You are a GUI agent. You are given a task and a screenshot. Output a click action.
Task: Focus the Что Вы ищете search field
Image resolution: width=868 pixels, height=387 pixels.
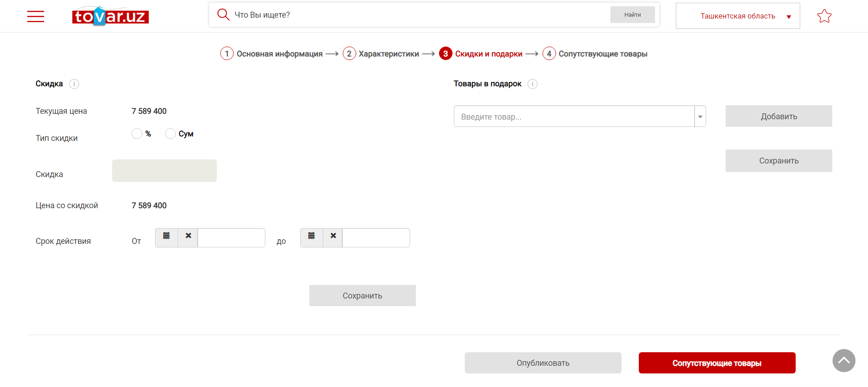[x=420, y=15]
